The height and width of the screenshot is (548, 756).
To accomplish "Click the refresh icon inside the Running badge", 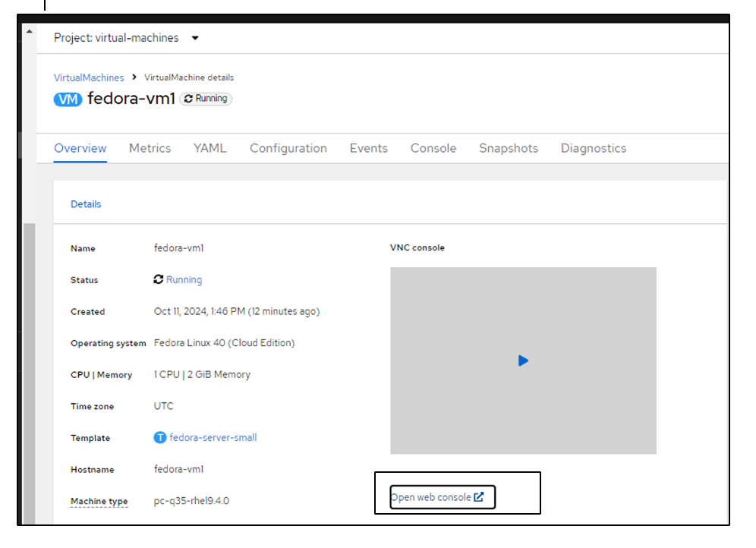I will pos(187,98).
